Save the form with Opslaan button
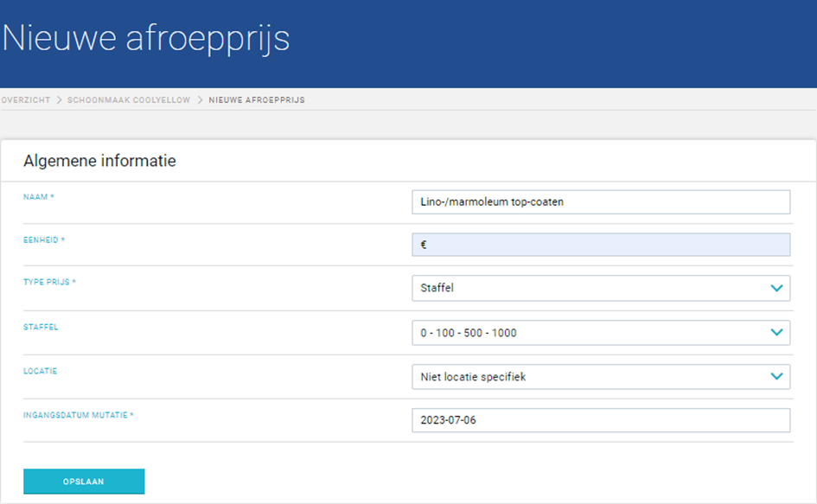Viewport: 817px width, 504px height. click(x=84, y=481)
